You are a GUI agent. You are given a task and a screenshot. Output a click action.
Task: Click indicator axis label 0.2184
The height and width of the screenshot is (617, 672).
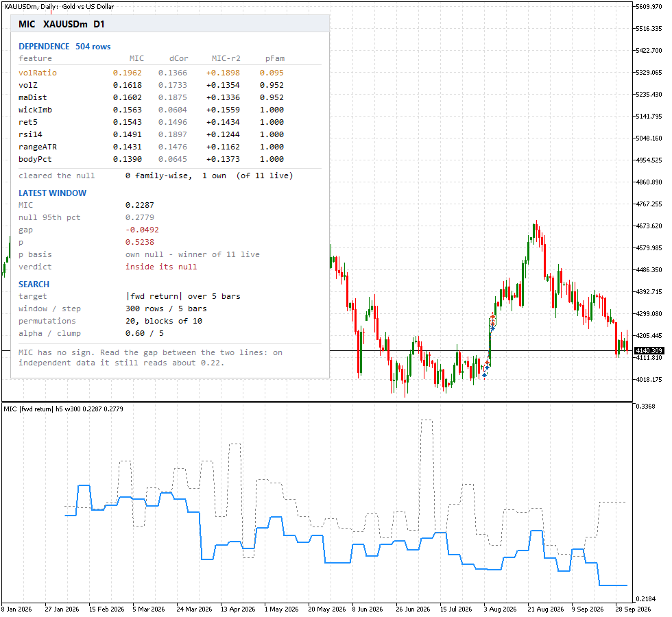[646, 599]
